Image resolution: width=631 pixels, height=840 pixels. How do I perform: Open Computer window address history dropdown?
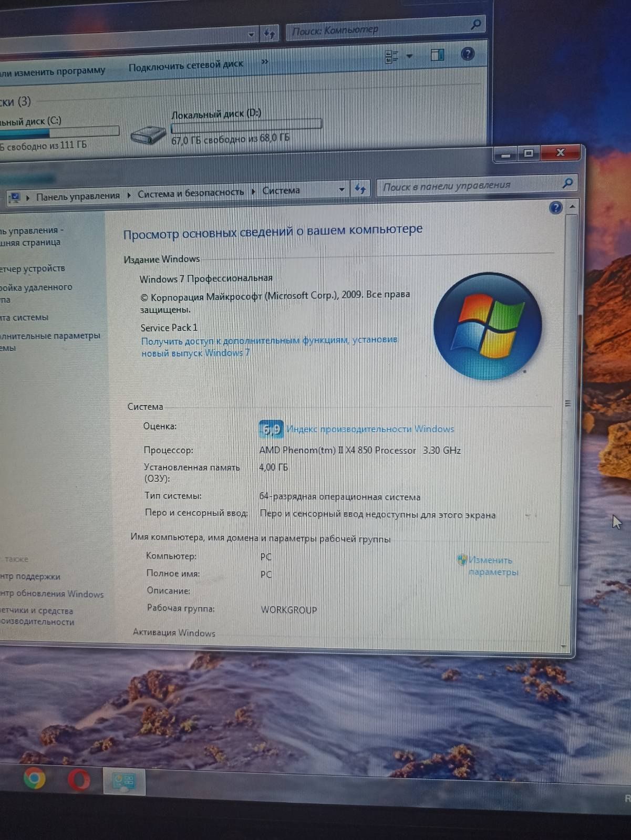pos(251,35)
